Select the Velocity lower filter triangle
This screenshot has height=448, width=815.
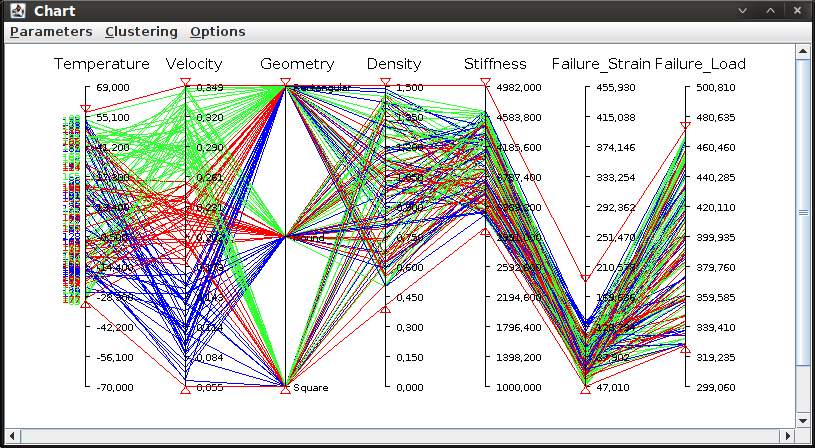[x=186, y=390]
